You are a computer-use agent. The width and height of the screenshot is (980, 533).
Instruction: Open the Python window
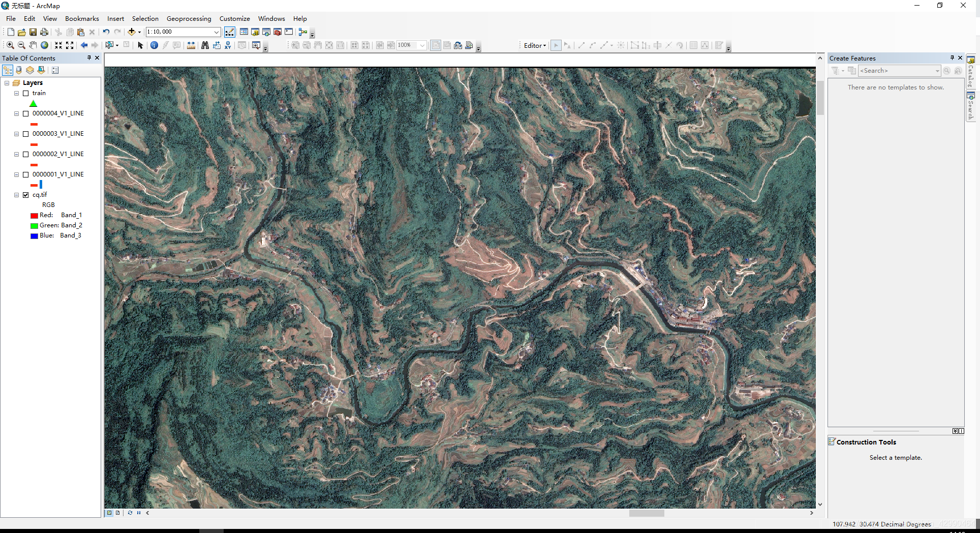pos(289,32)
